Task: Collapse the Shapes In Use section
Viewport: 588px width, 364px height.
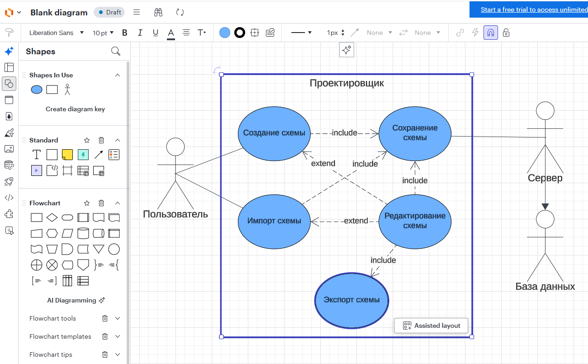Action: [118, 75]
